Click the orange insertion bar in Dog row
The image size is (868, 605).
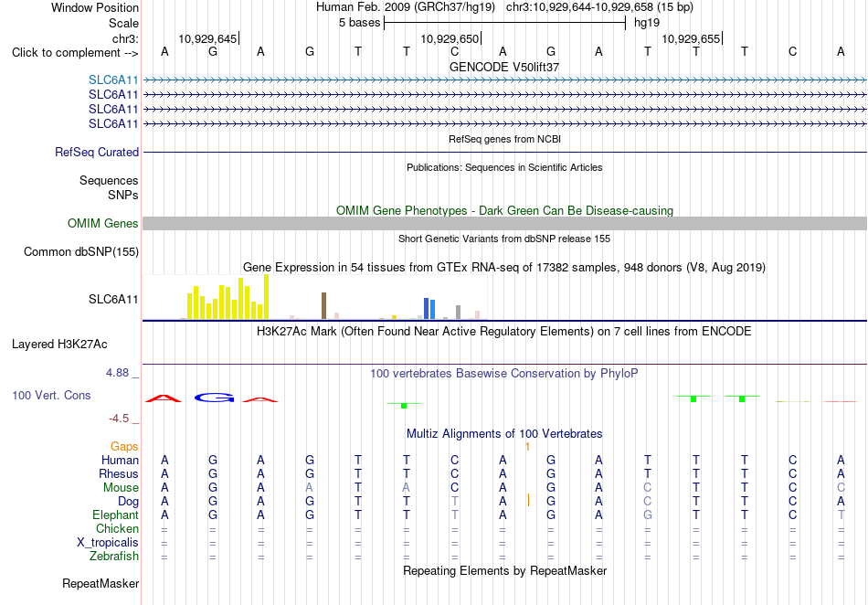pos(528,501)
